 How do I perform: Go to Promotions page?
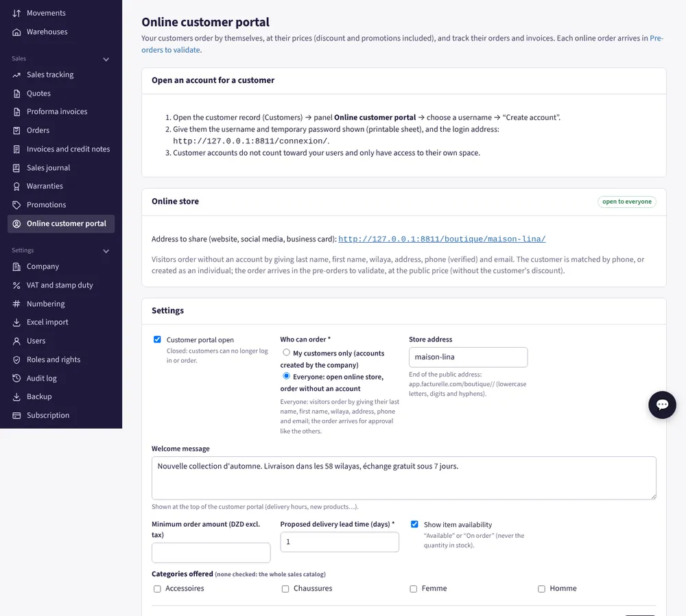(x=61, y=204)
